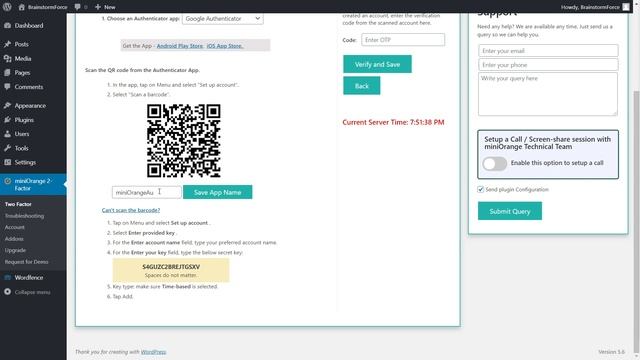Click the Appearance brush icon

coord(7,106)
